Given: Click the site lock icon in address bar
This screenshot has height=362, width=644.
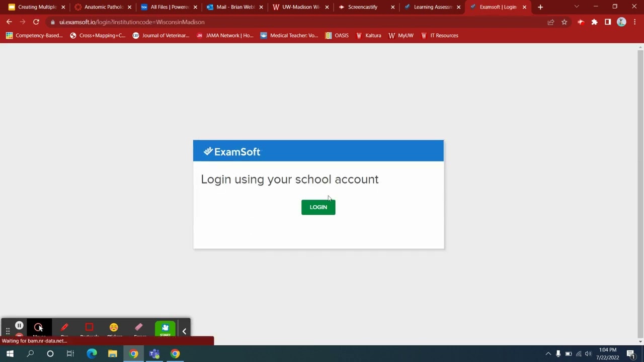Looking at the screenshot, I should (53, 22).
